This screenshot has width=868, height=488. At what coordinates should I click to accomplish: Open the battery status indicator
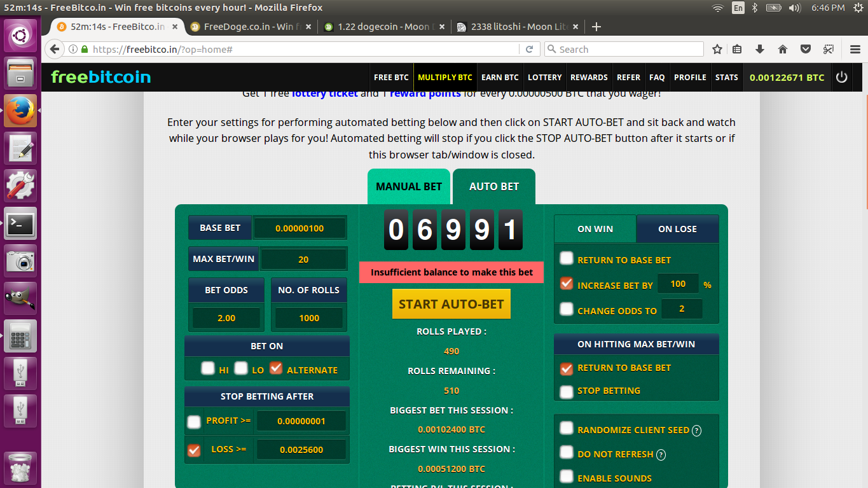click(x=774, y=8)
